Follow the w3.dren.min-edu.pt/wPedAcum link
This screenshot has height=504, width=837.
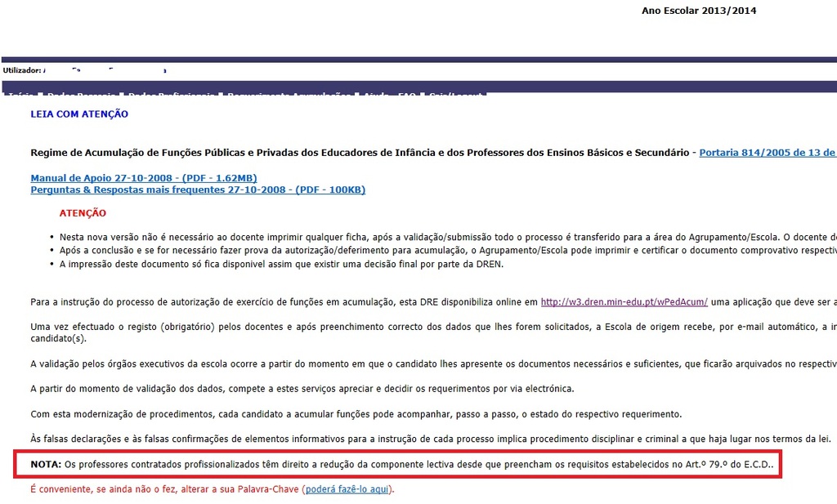[624, 302]
